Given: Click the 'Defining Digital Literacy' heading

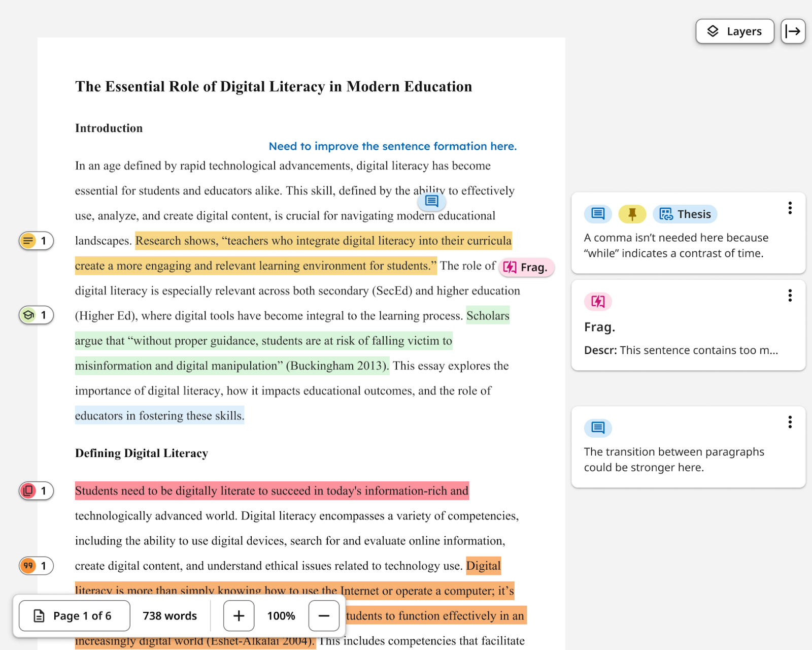Looking at the screenshot, I should (x=142, y=453).
